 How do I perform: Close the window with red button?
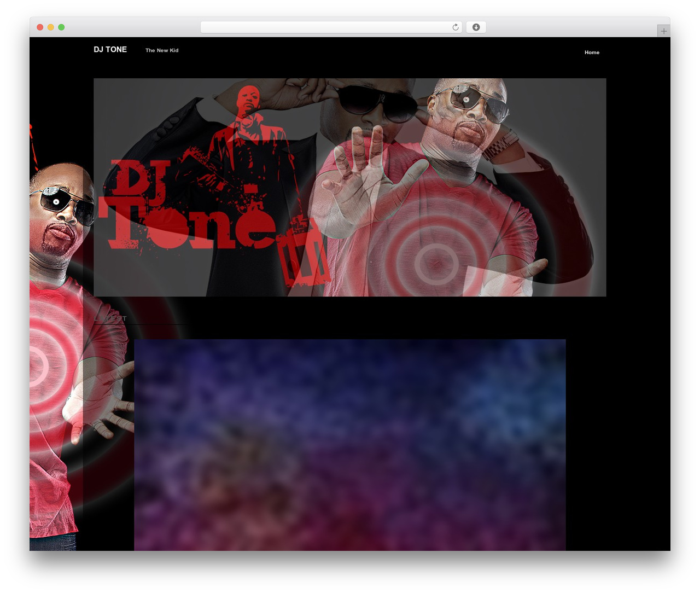pyautogui.click(x=40, y=27)
